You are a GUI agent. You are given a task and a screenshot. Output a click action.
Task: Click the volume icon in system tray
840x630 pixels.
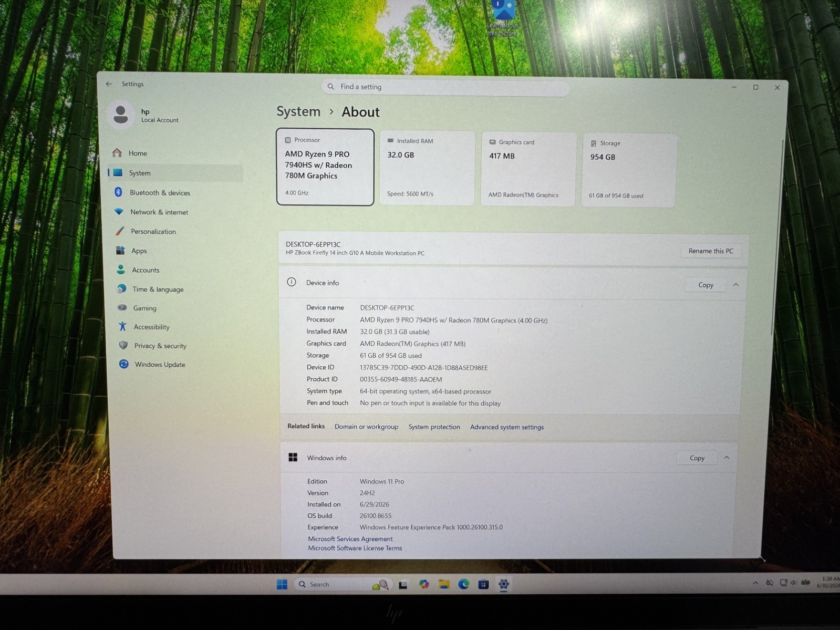(793, 583)
